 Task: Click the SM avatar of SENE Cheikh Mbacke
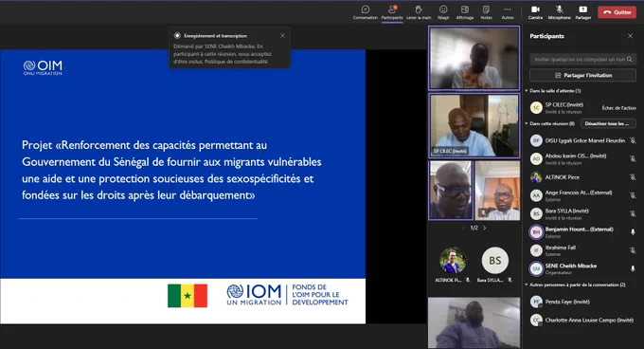pyautogui.click(x=536, y=268)
